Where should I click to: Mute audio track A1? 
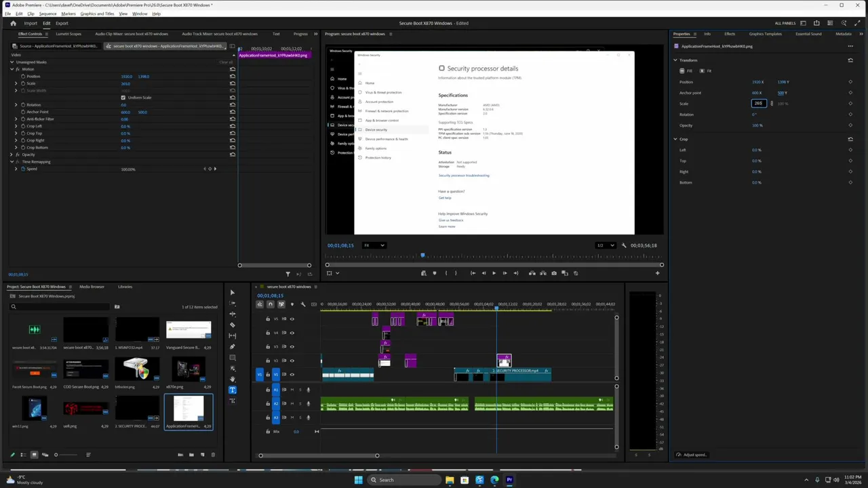coord(292,390)
